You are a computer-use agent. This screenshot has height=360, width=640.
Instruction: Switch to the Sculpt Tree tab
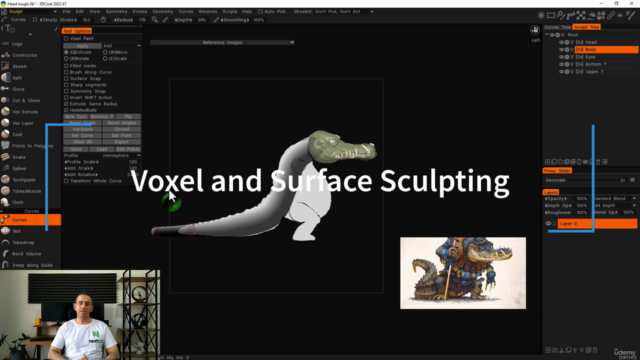click(587, 27)
